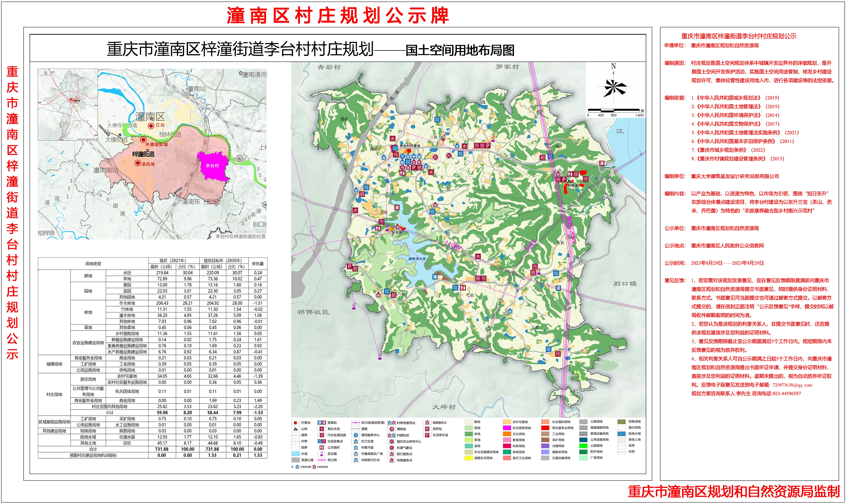Click the 便民服务中心 legend icon

[x=356, y=435]
